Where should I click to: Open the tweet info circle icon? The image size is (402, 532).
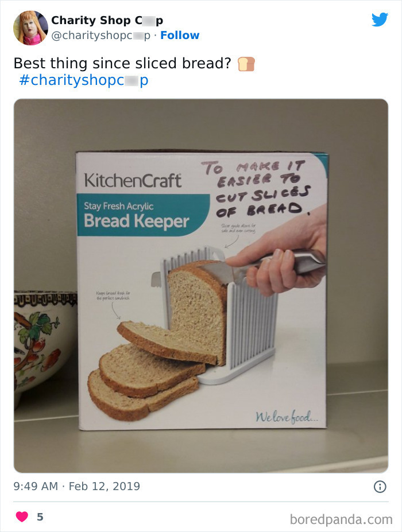point(380,487)
